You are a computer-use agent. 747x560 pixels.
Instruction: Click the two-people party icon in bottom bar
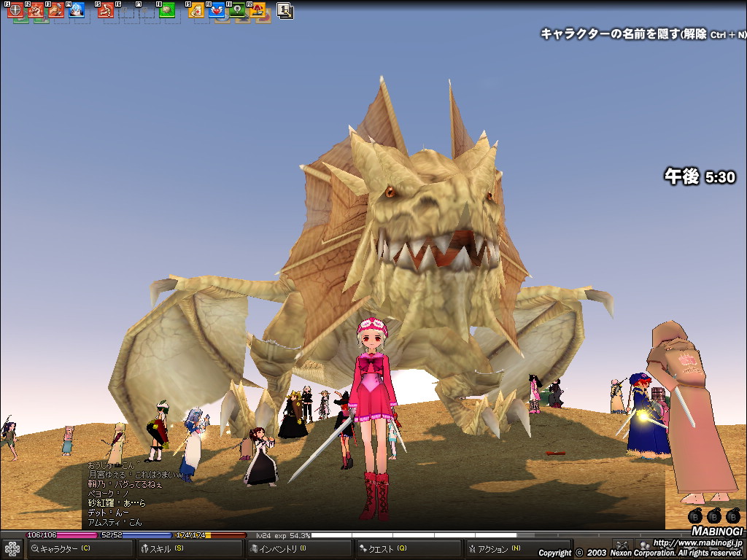click(x=644, y=545)
